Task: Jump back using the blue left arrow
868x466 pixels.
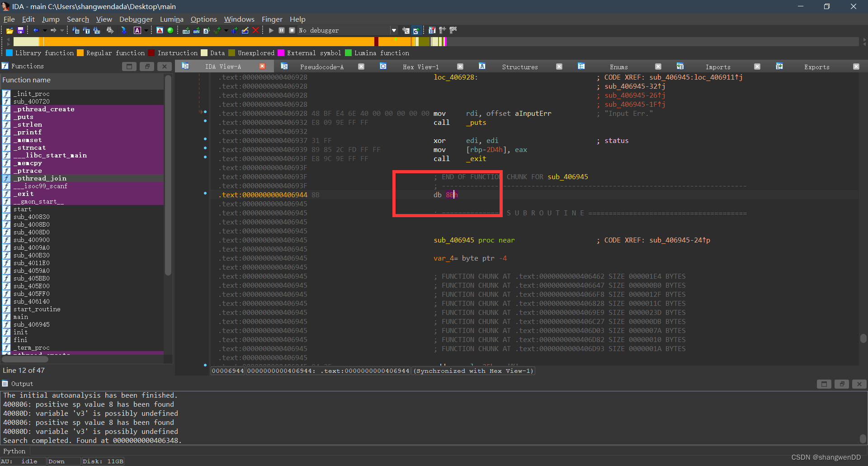Action: (x=36, y=30)
